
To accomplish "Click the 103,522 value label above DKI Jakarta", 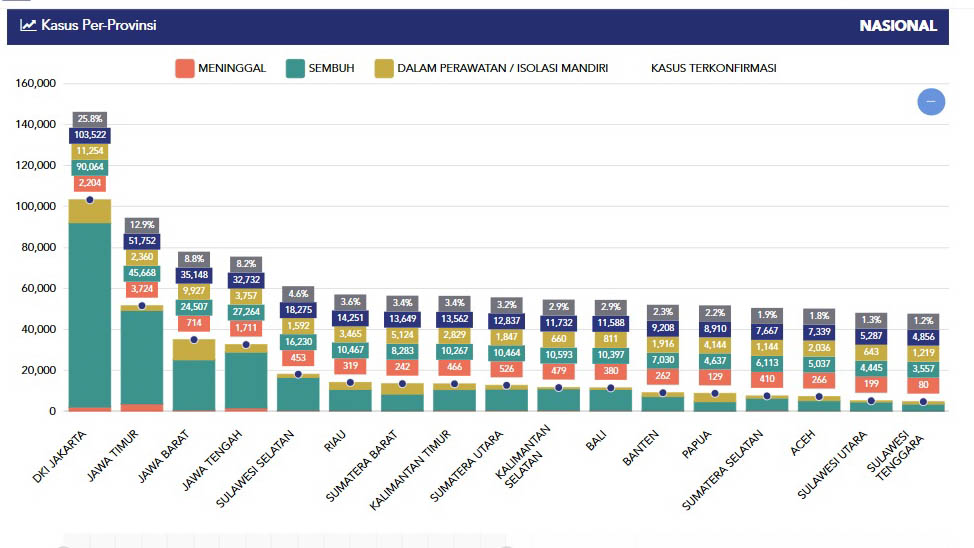I will (90, 135).
